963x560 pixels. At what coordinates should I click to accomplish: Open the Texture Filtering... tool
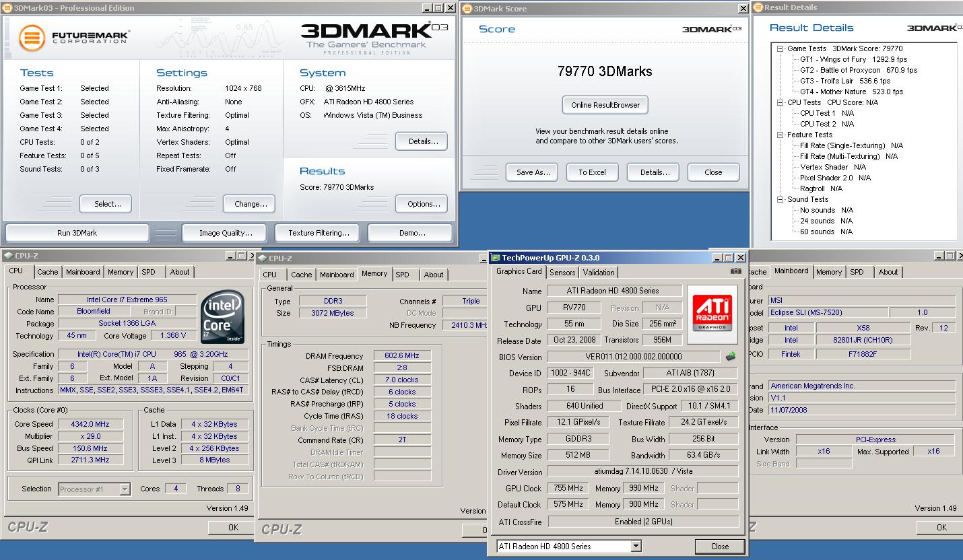[x=319, y=233]
